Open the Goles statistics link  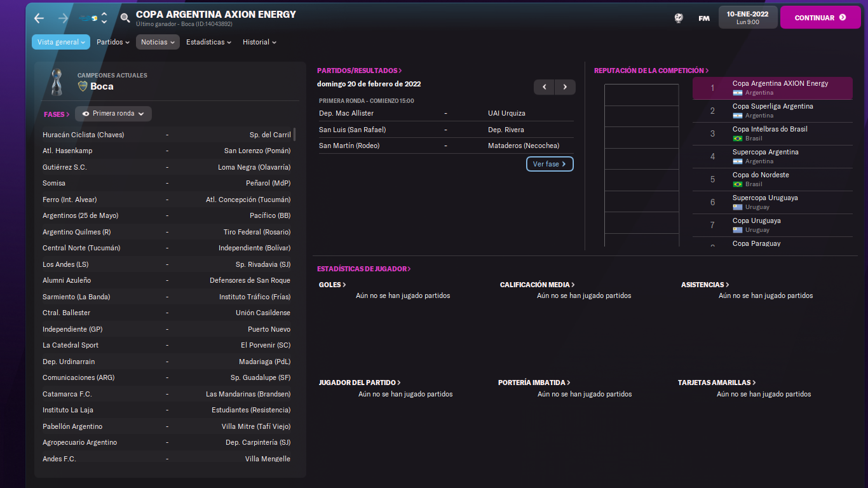coord(332,285)
